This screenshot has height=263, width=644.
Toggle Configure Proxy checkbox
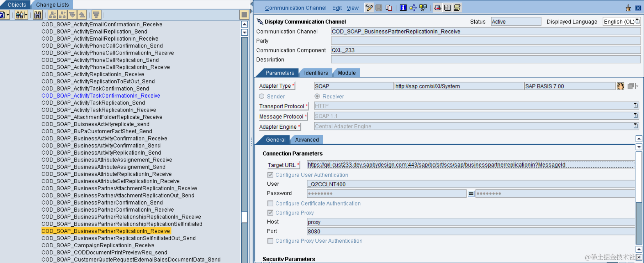(x=270, y=213)
